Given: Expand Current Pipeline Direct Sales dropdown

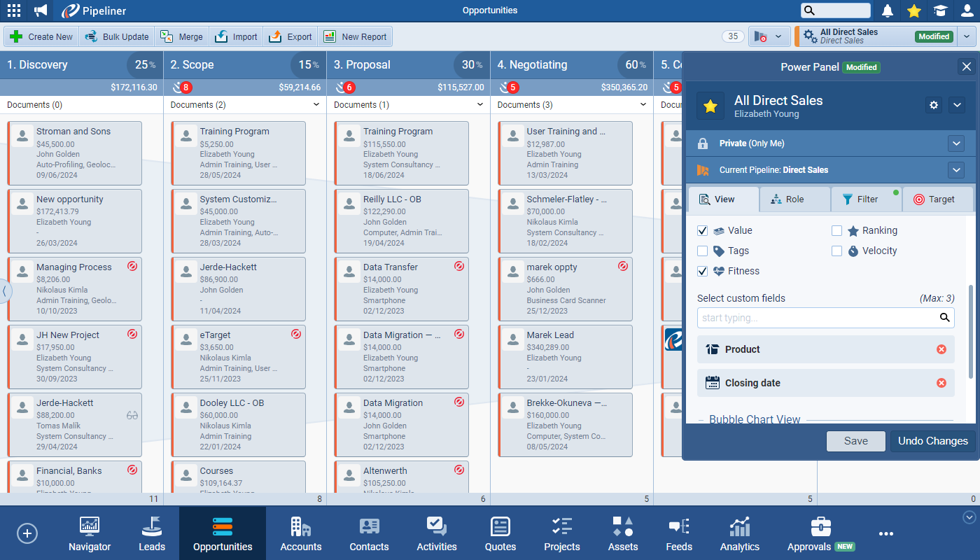Looking at the screenshot, I should (x=956, y=170).
